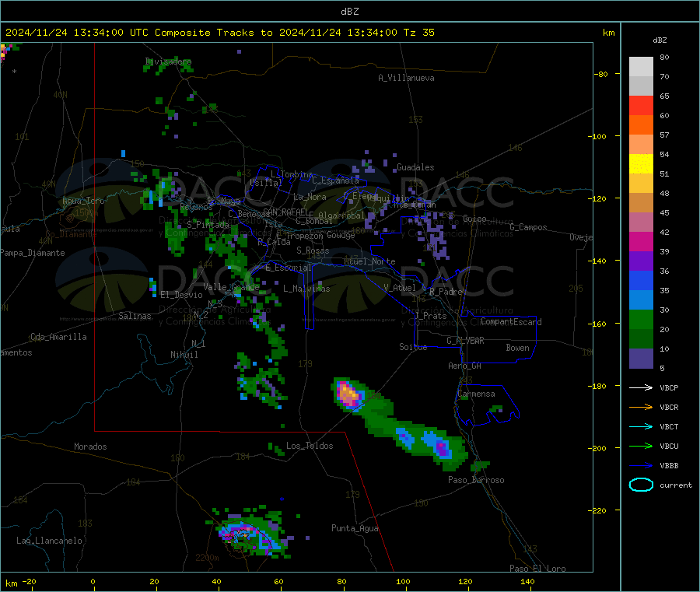Click the Los_Toldos map label

coord(310,446)
